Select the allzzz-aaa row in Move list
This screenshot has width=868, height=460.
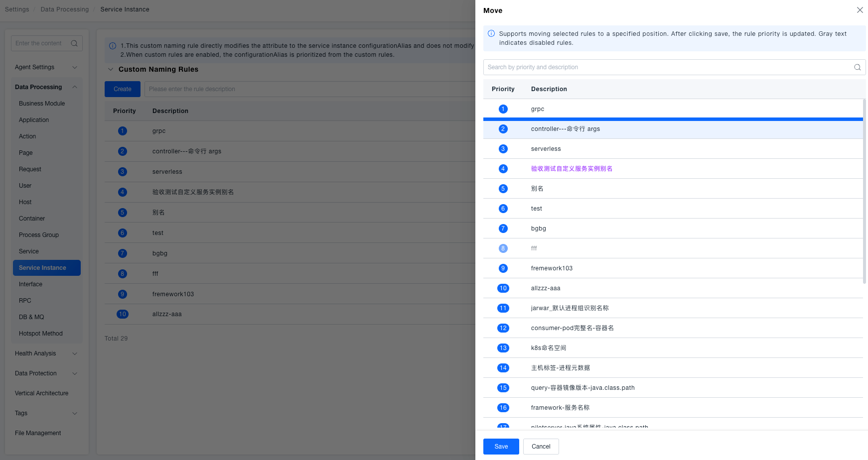click(x=673, y=288)
